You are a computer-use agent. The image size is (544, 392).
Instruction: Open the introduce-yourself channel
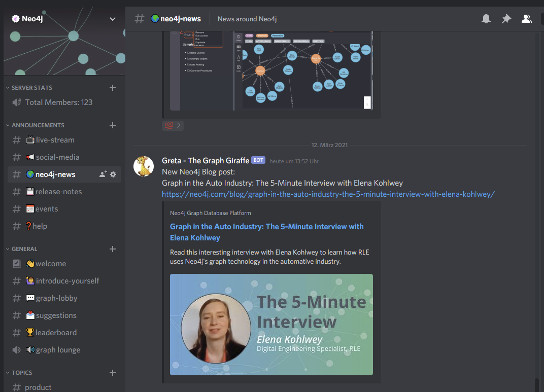(x=64, y=281)
